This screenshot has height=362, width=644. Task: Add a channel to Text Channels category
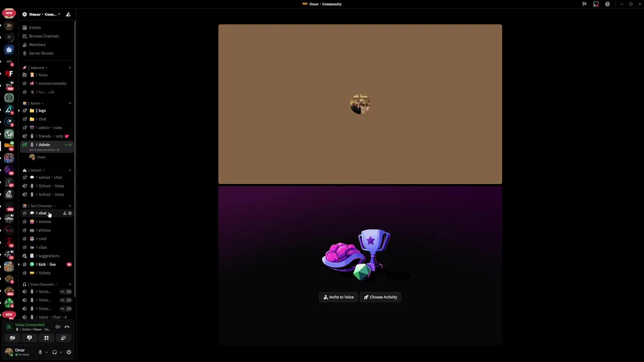pyautogui.click(x=70, y=206)
